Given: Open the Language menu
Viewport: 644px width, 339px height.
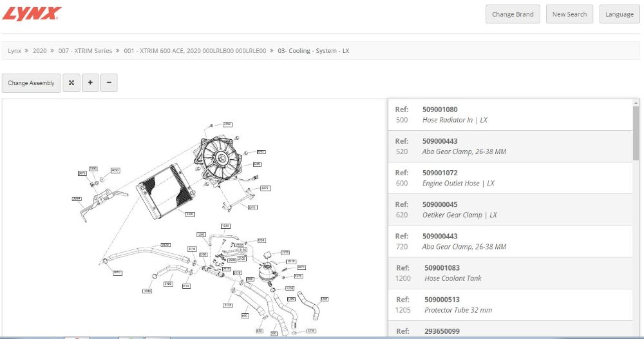Looking at the screenshot, I should (619, 14).
